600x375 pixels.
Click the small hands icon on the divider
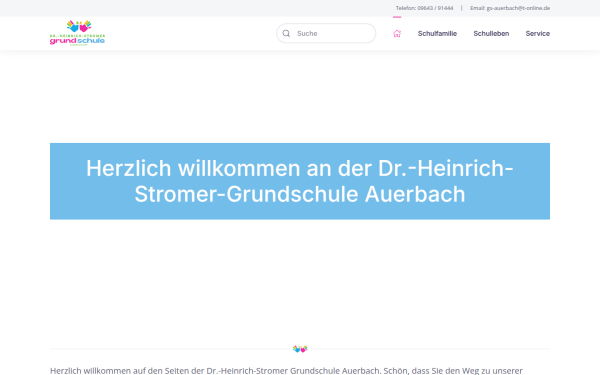click(300, 349)
